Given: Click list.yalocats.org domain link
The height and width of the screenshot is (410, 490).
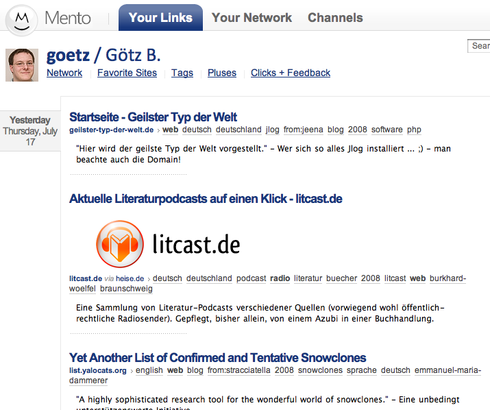Looking at the screenshot, I should (x=98, y=370).
